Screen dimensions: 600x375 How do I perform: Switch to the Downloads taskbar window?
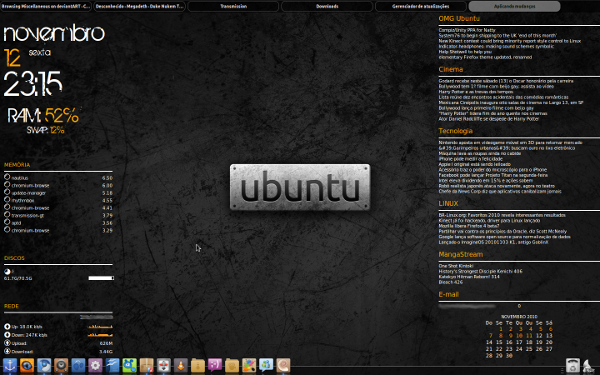pos(327,6)
